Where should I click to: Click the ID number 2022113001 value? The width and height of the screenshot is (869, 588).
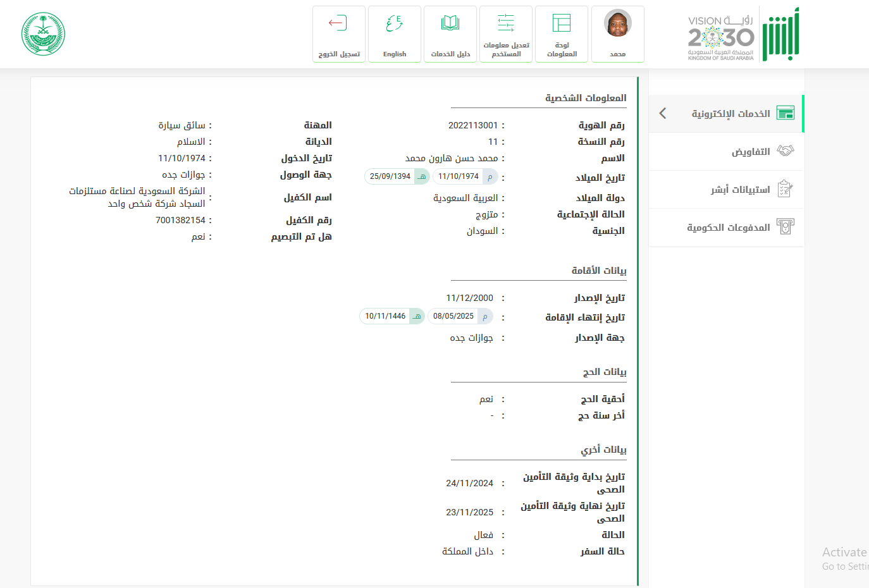[472, 125]
